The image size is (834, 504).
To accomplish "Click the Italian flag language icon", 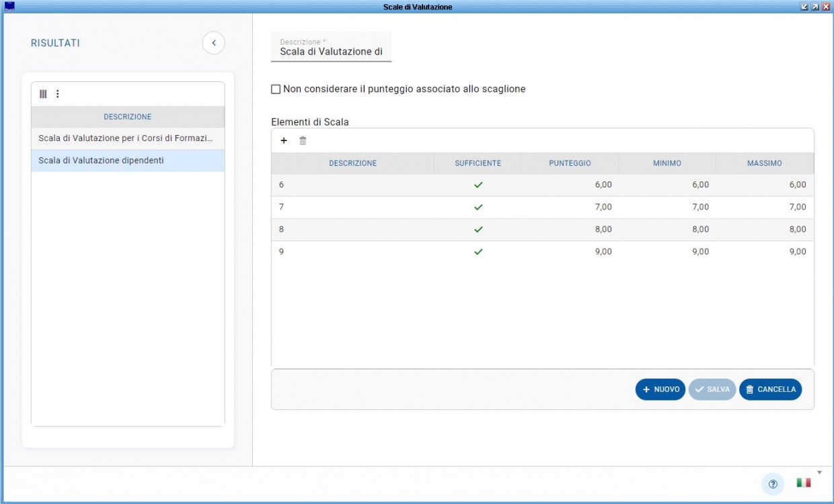I will tap(803, 482).
